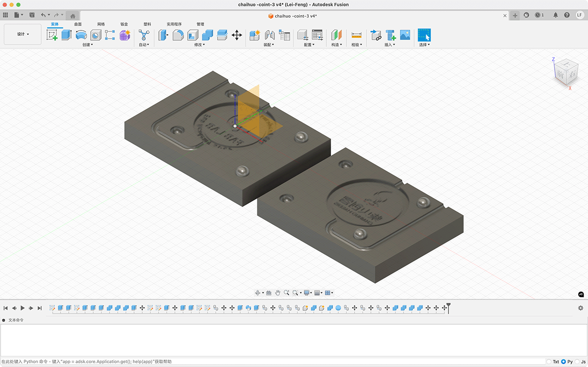Viewport: 588px width, 367px height.
Task: Click the Change Parameters table icon
Action: point(318,35)
